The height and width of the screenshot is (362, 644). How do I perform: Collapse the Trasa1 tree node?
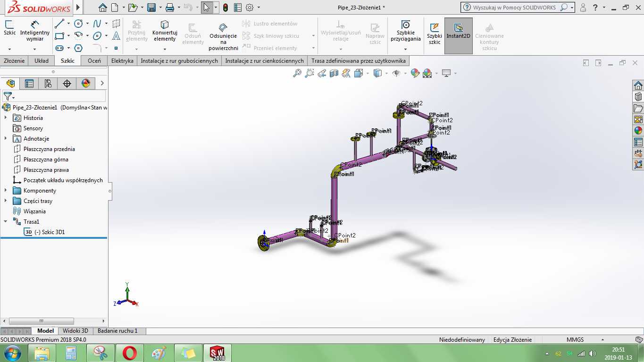6,221
